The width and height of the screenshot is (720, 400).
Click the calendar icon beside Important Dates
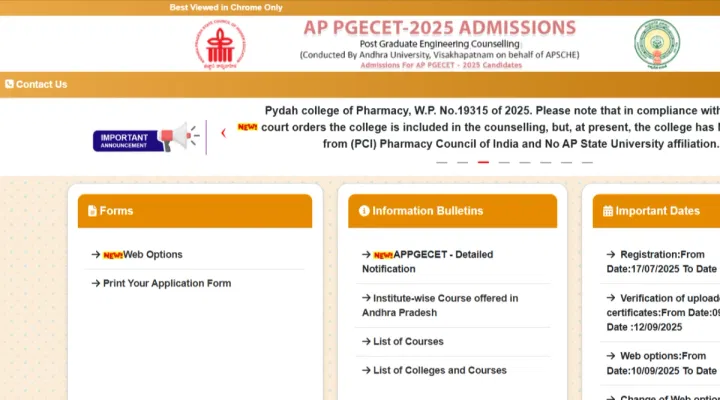607,211
